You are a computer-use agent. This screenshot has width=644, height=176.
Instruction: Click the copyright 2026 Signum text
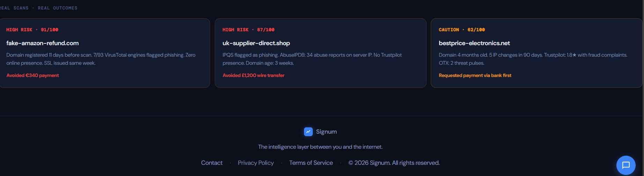pos(394,163)
